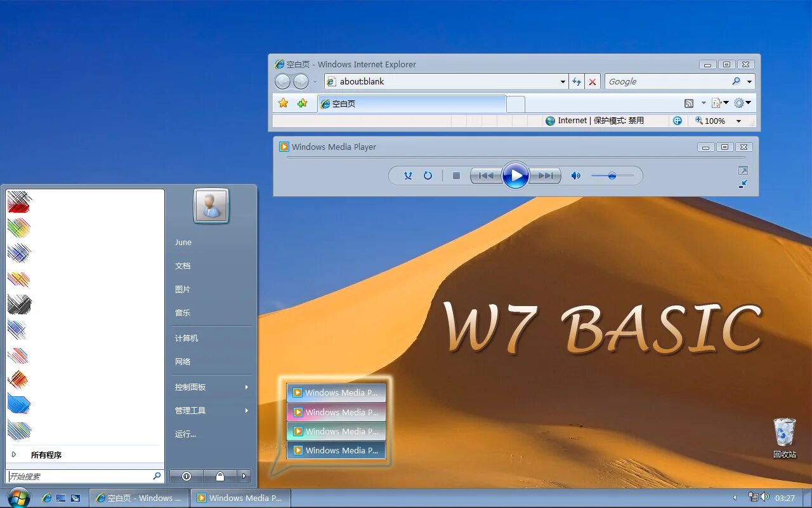Click the Show Desktop Quick Launch icon
The height and width of the screenshot is (508, 812).
click(x=62, y=498)
